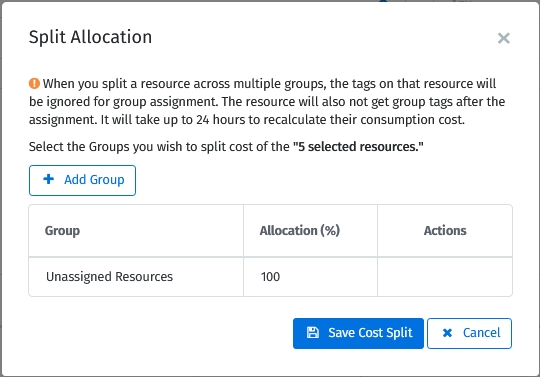The image size is (540, 377).
Task: Click the orange warning exclamation icon
Action: pyautogui.click(x=34, y=83)
